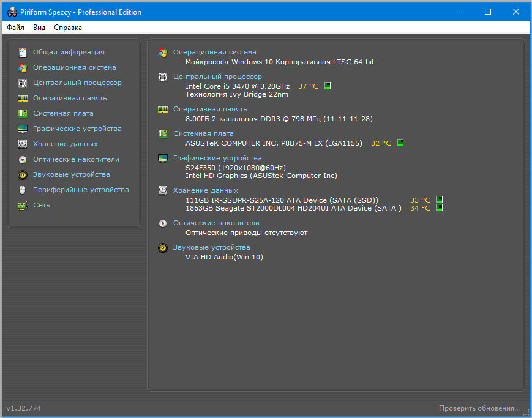Click the RAM icon in summary panel
This screenshot has width=532, height=418.
pos(163,110)
